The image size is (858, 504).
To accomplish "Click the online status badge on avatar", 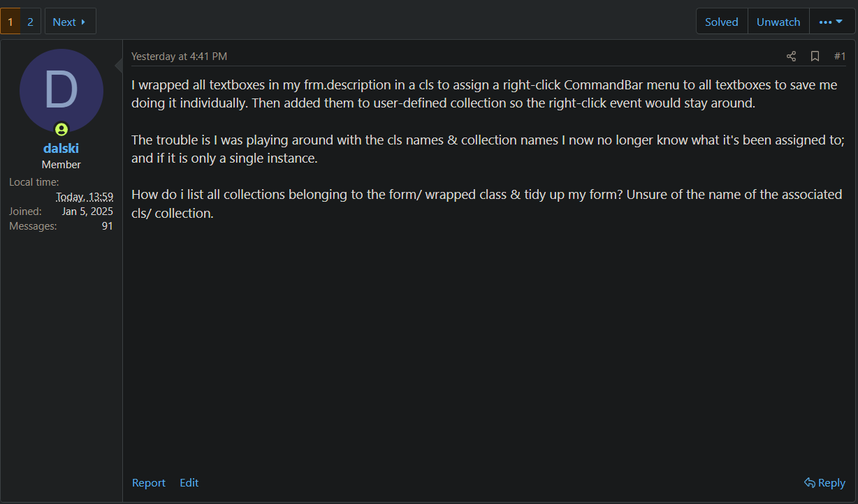I will pyautogui.click(x=61, y=129).
